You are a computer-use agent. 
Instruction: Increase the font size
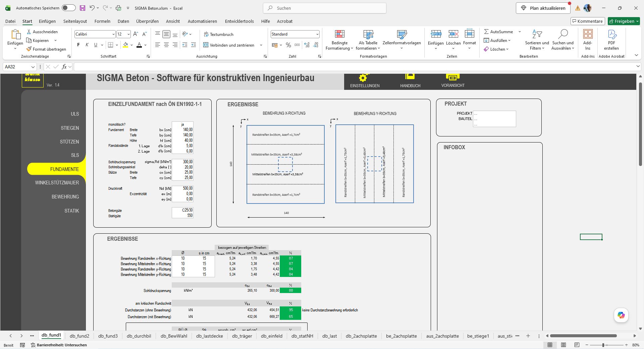[136, 34]
